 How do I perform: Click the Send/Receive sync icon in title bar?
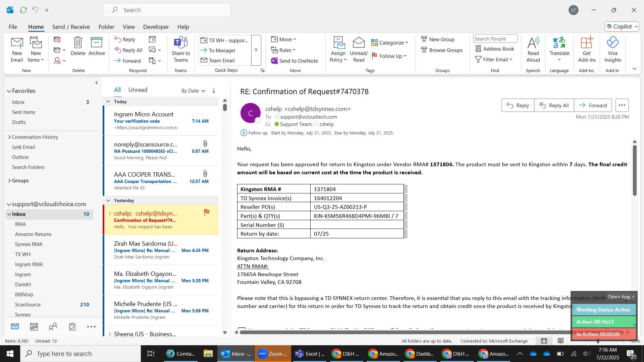23,10
